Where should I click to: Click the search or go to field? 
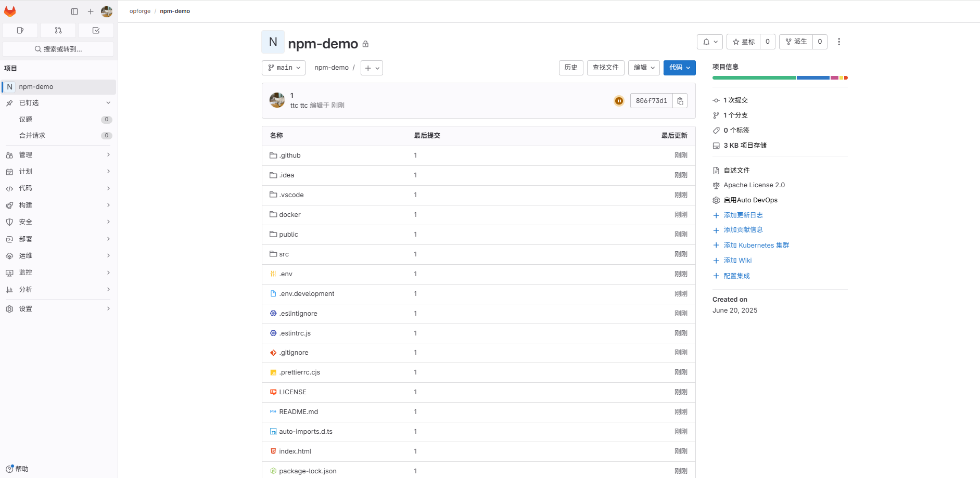click(58, 49)
